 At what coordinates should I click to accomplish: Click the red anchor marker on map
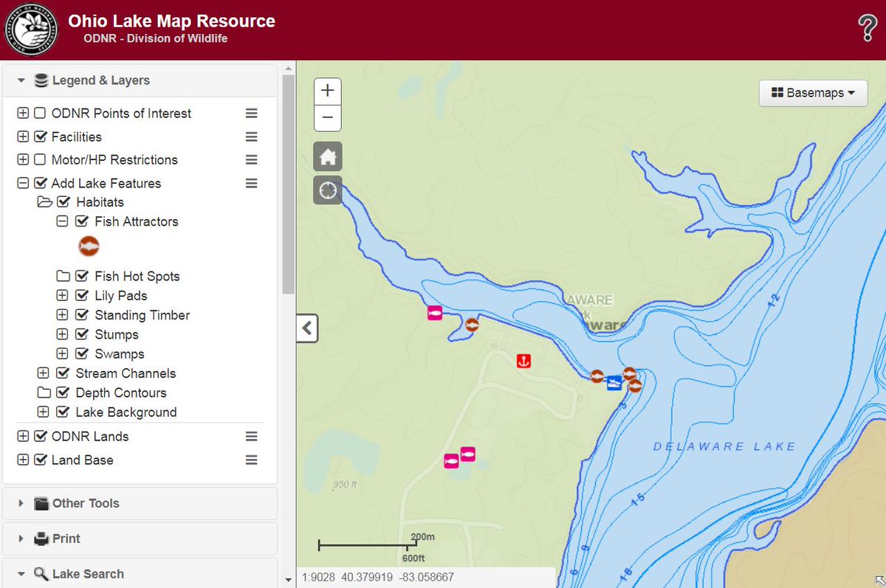click(523, 361)
